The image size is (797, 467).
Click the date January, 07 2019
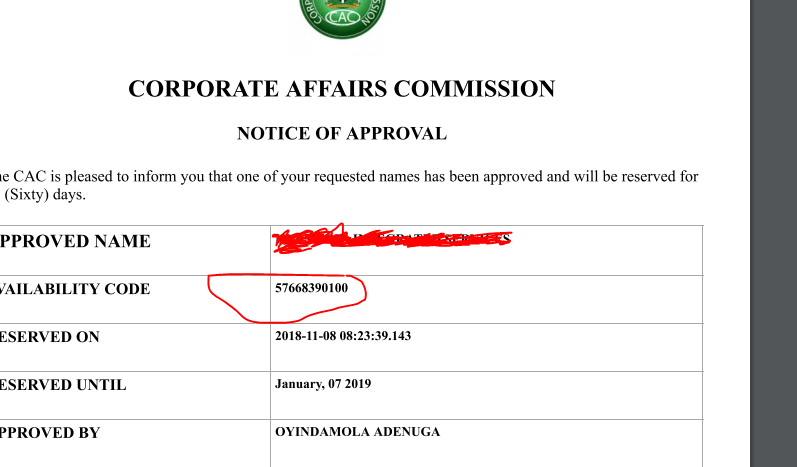pyautogui.click(x=323, y=384)
